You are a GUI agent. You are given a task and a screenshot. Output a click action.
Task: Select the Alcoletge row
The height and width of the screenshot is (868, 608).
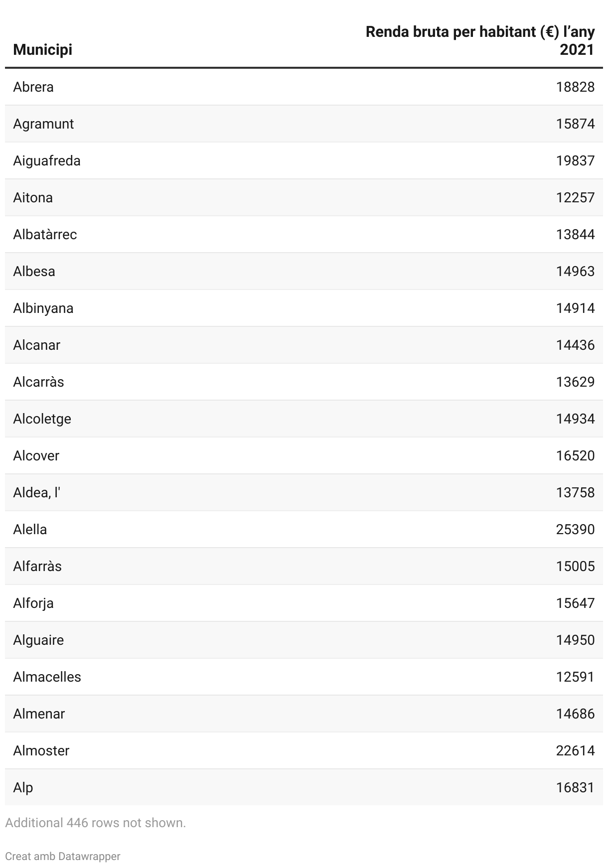click(x=304, y=419)
